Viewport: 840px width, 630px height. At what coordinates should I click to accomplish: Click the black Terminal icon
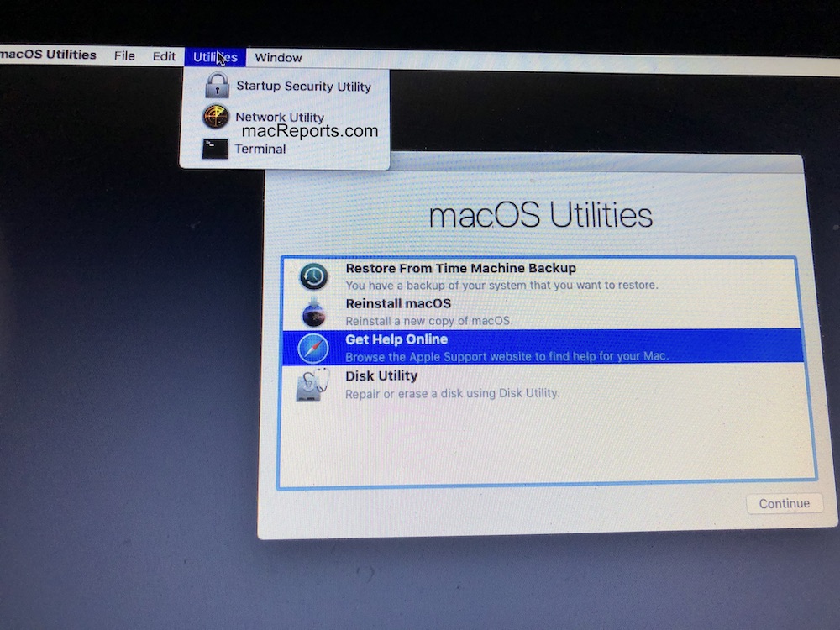[x=215, y=149]
